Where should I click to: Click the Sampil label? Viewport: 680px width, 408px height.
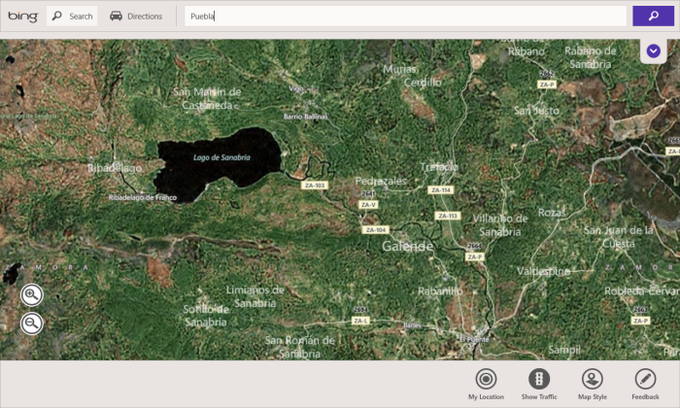tap(564, 349)
